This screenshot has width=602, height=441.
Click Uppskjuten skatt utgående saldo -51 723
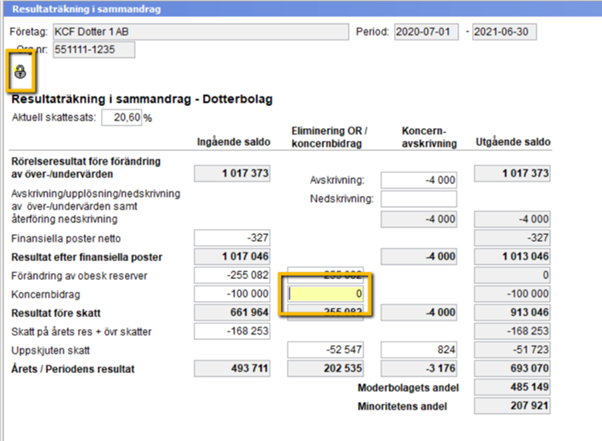click(512, 350)
